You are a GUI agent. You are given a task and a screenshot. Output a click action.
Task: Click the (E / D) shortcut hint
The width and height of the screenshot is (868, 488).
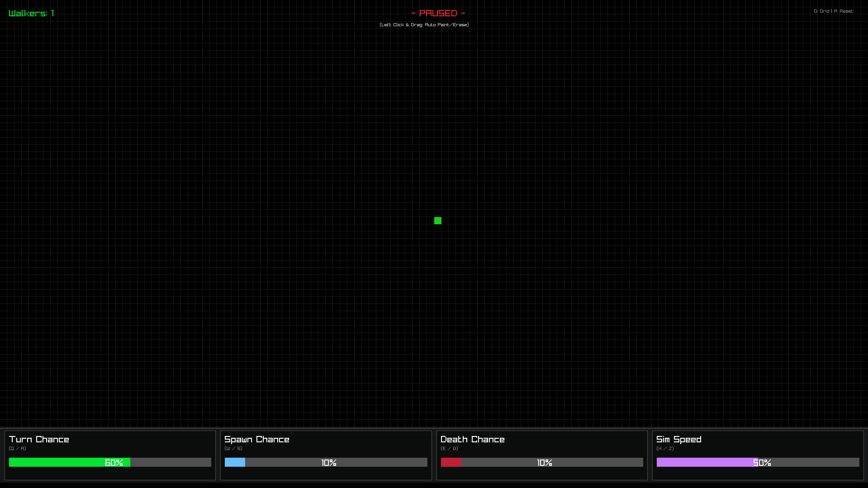(450, 449)
